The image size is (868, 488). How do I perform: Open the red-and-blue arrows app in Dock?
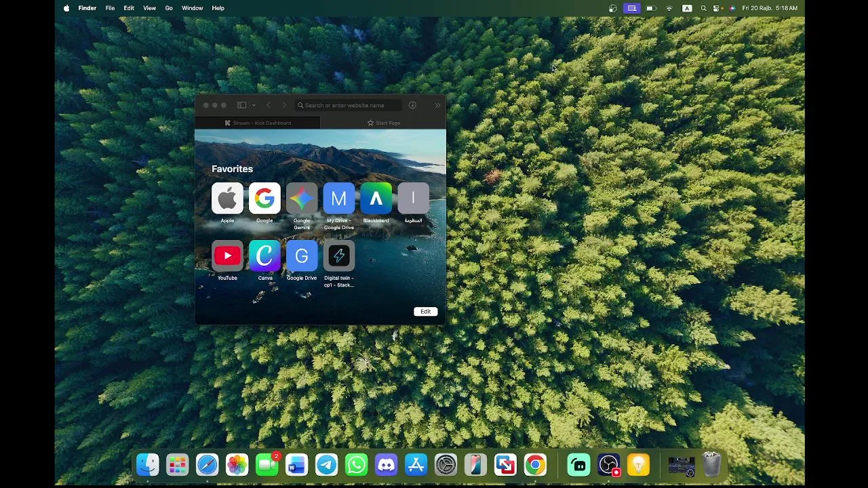[506, 465]
